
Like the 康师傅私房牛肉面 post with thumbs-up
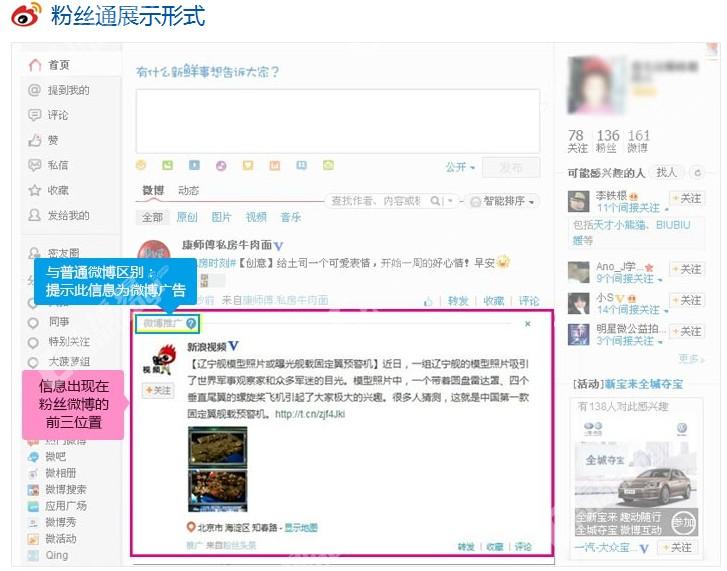click(x=428, y=302)
